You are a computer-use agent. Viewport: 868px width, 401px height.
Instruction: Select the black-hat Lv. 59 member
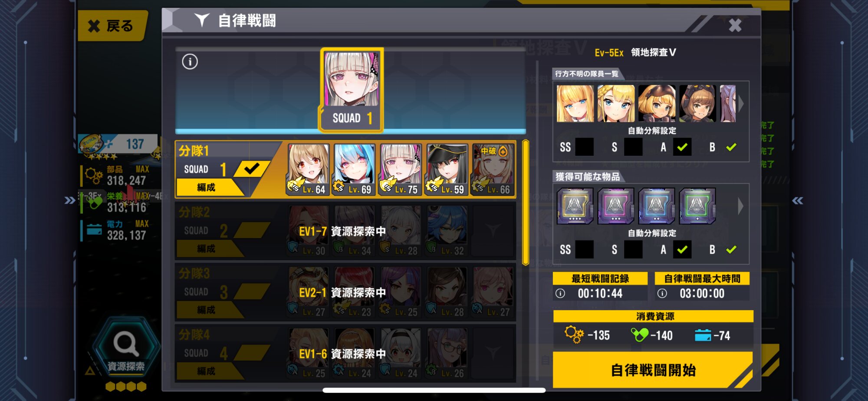pos(447,169)
